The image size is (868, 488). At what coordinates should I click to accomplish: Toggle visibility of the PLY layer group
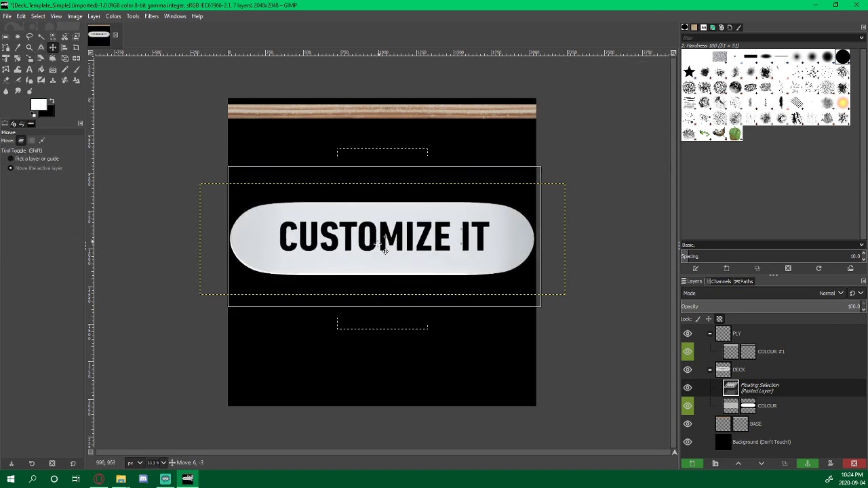[x=688, y=333]
